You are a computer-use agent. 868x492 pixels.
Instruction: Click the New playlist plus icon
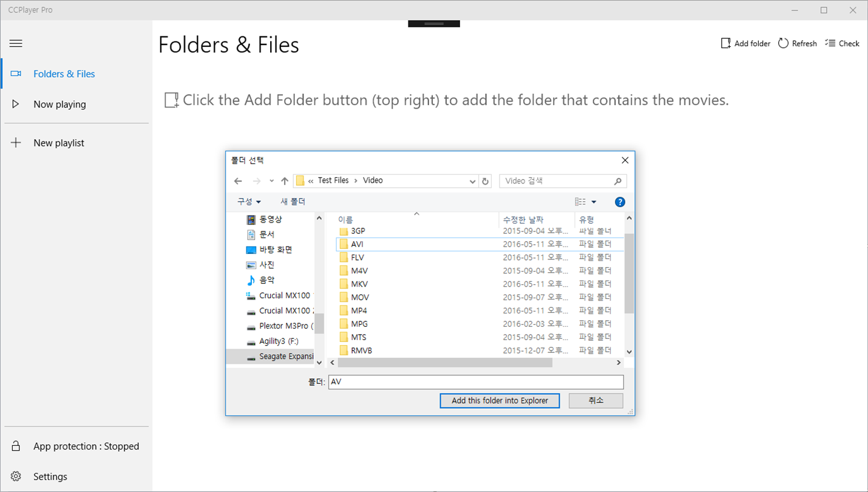16,143
